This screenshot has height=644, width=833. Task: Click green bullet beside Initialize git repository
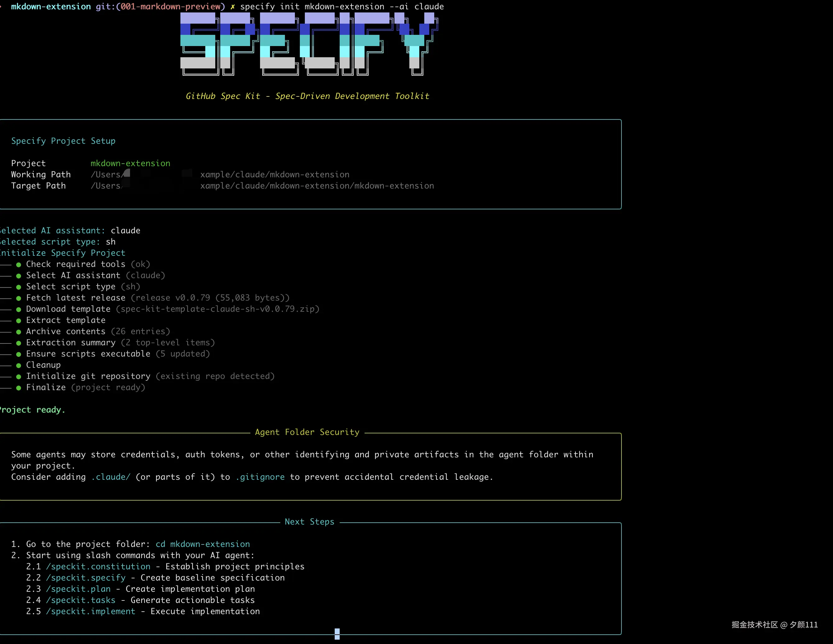point(18,376)
